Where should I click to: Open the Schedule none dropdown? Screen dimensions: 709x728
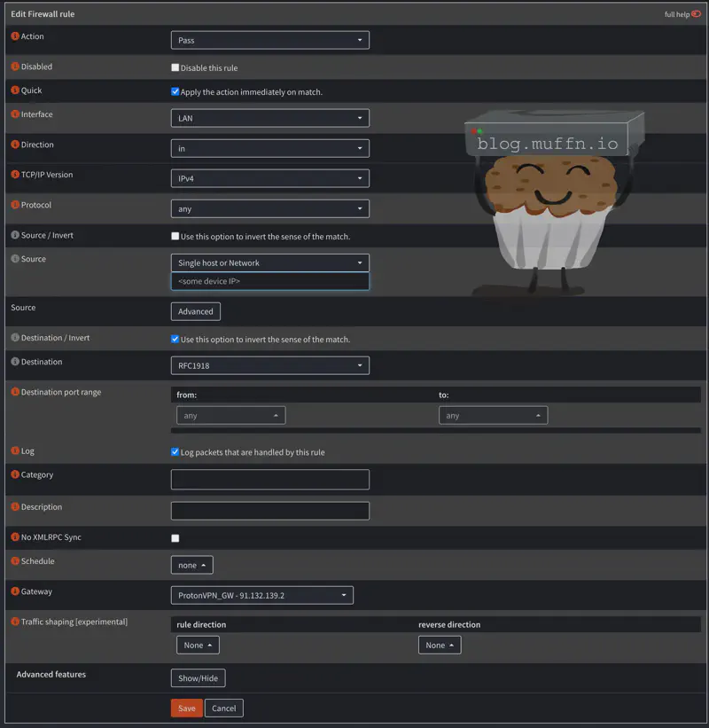[x=191, y=565]
